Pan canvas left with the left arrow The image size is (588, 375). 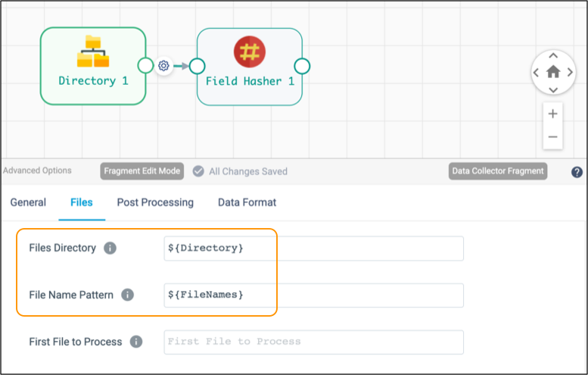tap(537, 72)
